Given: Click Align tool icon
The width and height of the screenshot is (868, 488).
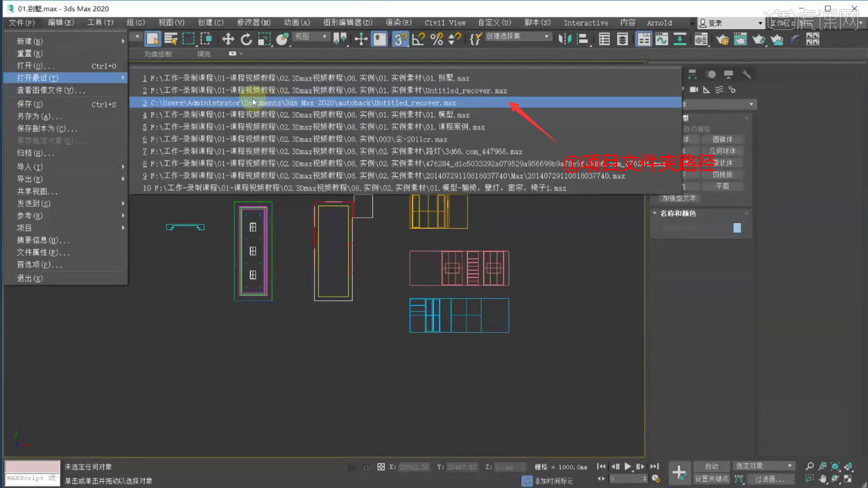Looking at the screenshot, I should click(x=583, y=39).
